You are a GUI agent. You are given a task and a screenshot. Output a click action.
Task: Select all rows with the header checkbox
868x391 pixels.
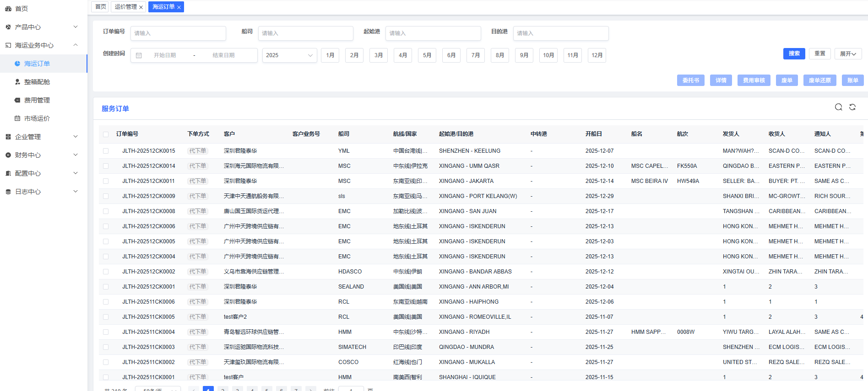(106, 134)
